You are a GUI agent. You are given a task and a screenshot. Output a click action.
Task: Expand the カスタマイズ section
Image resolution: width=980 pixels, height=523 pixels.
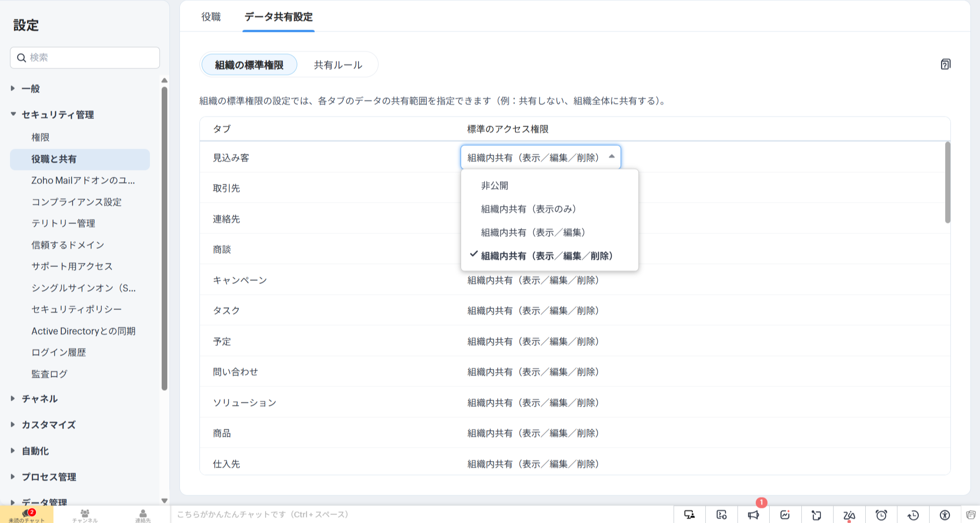48,425
